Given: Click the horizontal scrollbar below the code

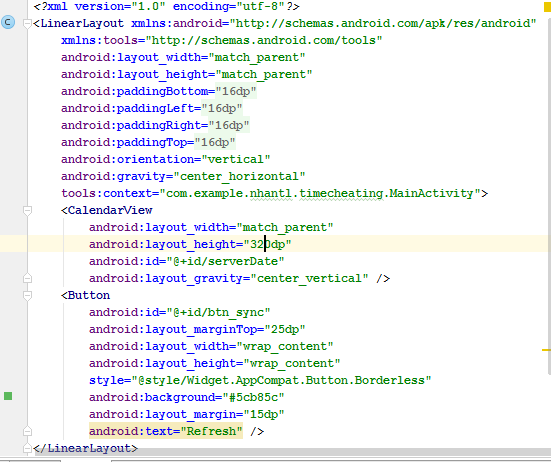Looking at the screenshot, I should point(292,453).
